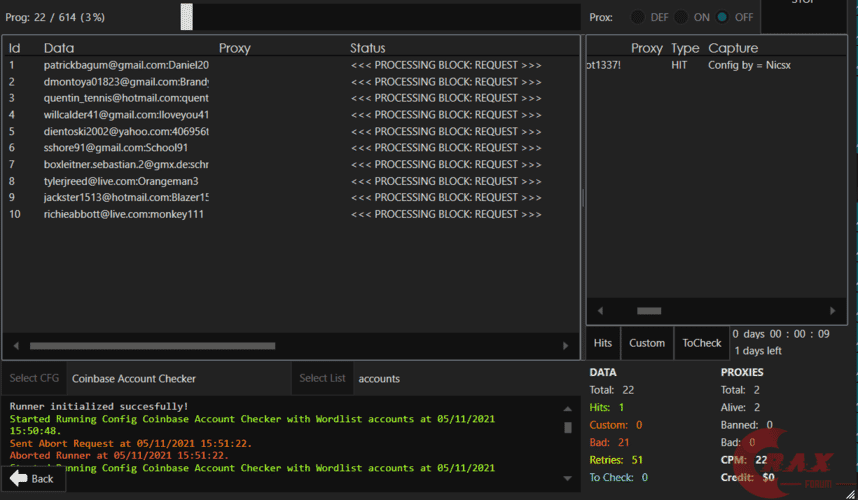
Task: Open the Select List chooser
Action: pos(322,379)
